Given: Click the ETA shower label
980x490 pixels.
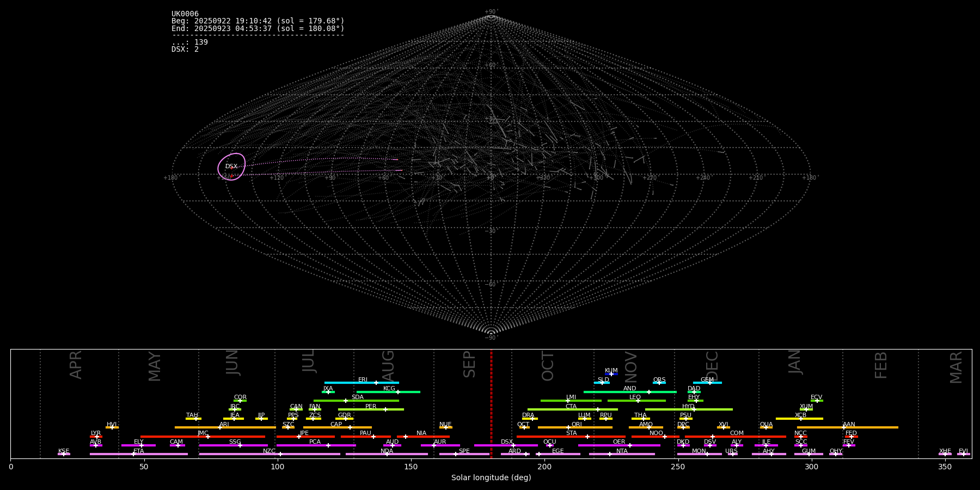Looking at the screenshot, I should tap(139, 451).
